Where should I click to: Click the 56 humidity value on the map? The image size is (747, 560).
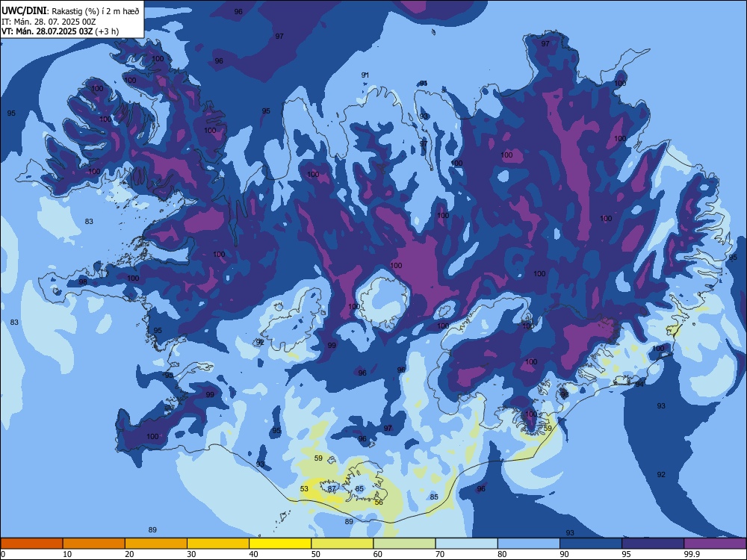[x=379, y=502]
